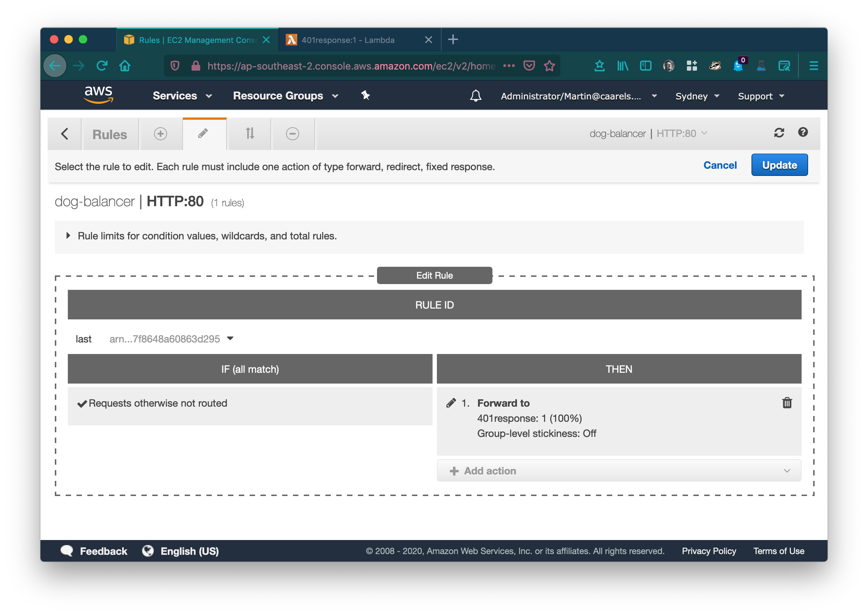Open the rule ARN dropdown
Viewport: 868px width, 615px height.
[x=229, y=339]
